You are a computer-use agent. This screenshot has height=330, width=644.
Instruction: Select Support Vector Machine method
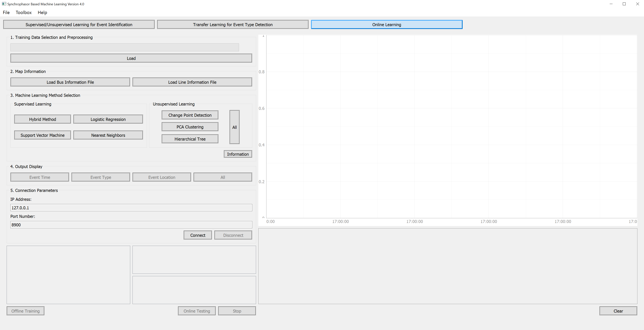pyautogui.click(x=42, y=135)
